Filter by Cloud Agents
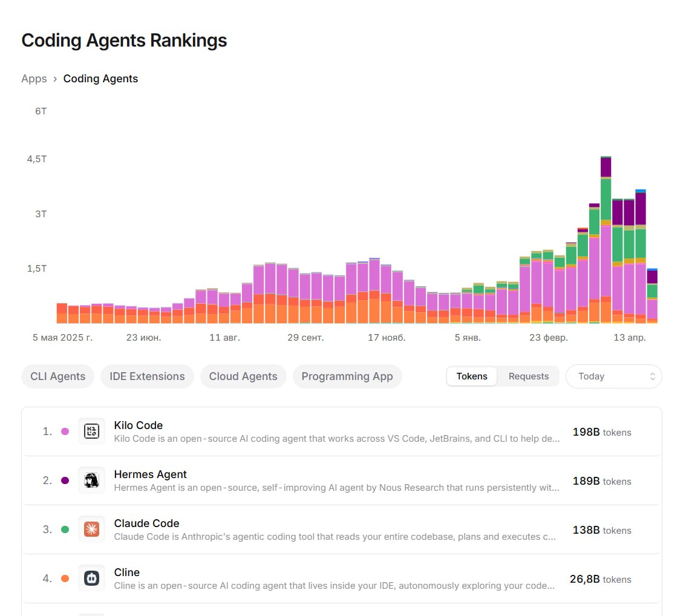 [243, 376]
